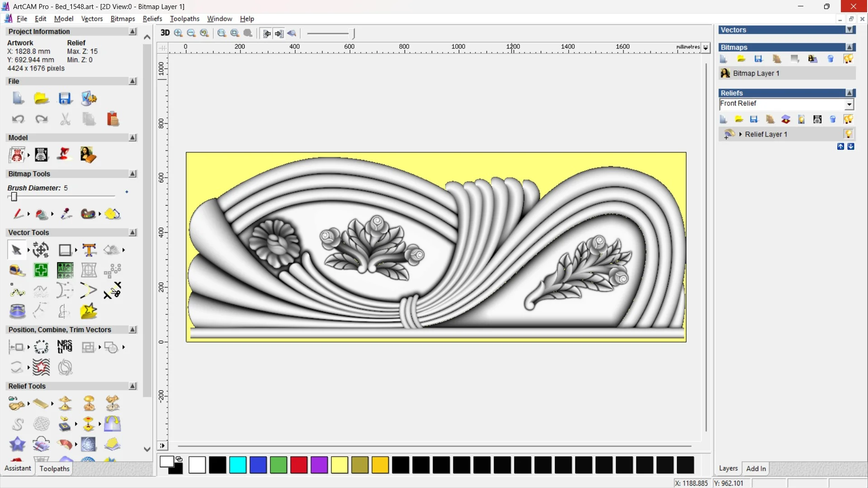Viewport: 868px width, 488px height.
Task: Open the Nesting tool
Action: [65, 347]
